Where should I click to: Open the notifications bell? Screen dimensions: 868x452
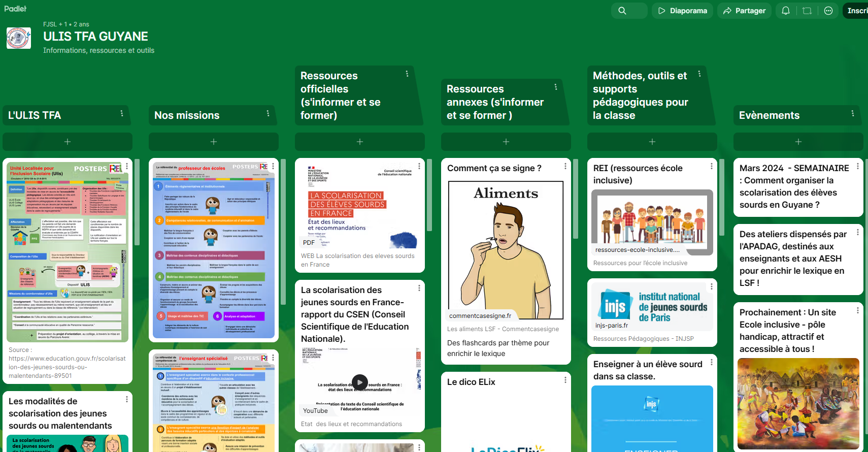click(785, 11)
